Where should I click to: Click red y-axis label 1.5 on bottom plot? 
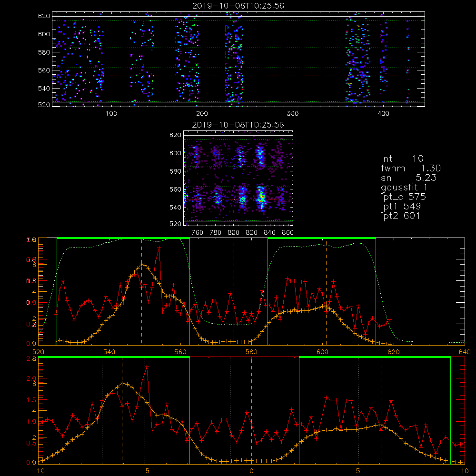coord(31,400)
